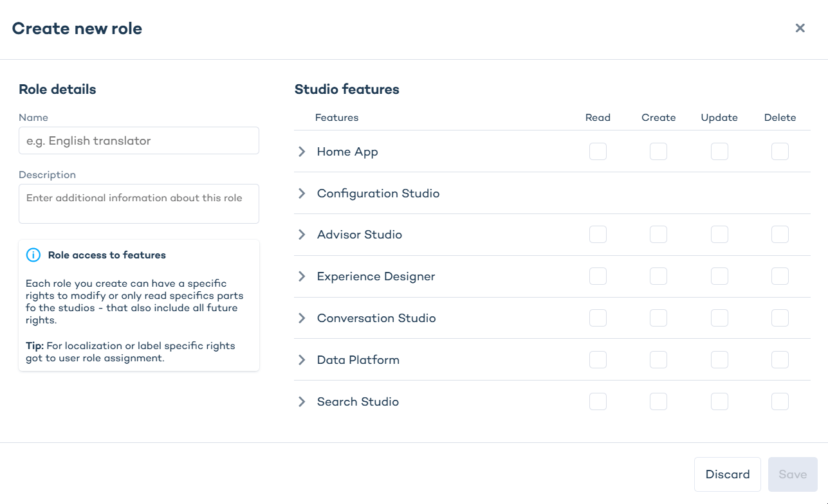828x504 pixels.
Task: Enable Delete for Conversation Studio
Action: click(780, 318)
